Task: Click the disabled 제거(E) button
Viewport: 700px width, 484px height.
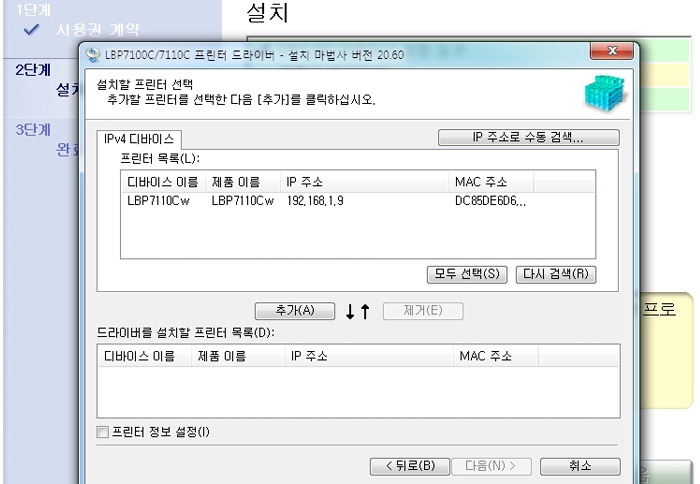Action: (423, 311)
